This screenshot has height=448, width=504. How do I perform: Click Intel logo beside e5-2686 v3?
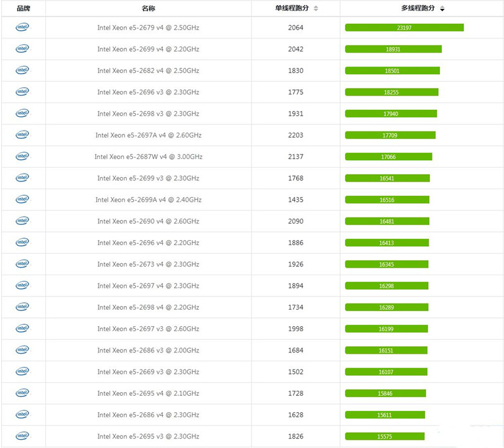tap(23, 349)
